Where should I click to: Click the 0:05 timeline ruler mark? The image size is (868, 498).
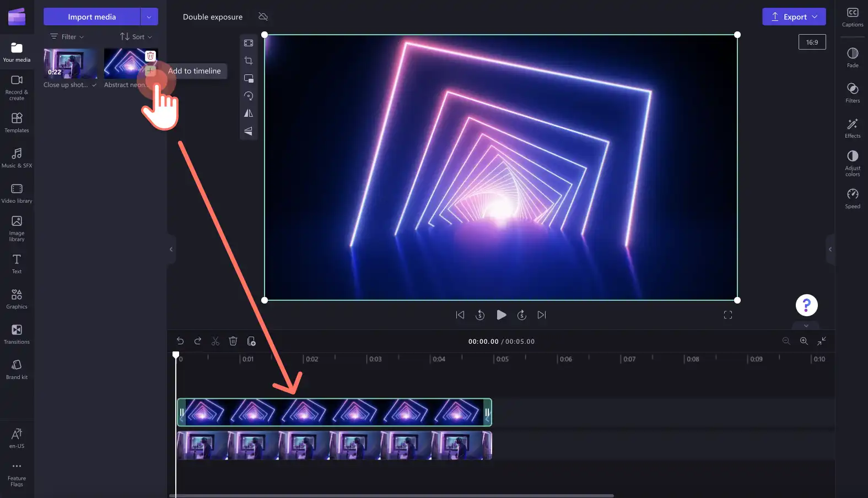click(x=502, y=359)
